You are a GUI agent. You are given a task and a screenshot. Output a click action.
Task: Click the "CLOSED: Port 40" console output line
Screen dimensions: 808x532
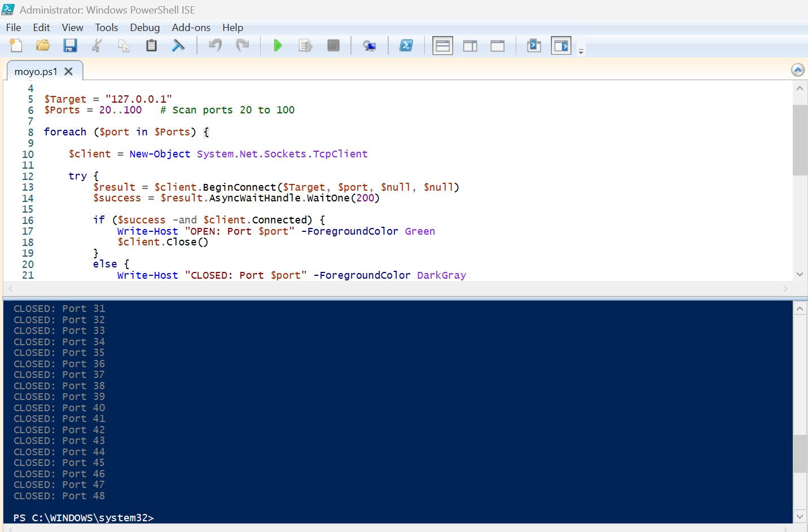(59, 408)
